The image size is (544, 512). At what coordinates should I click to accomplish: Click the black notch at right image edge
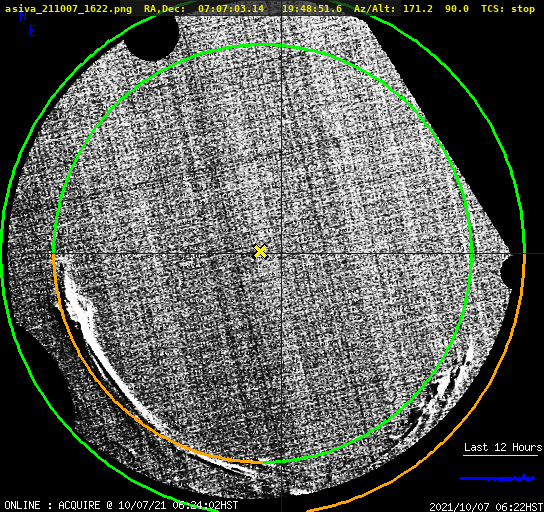coord(506,273)
